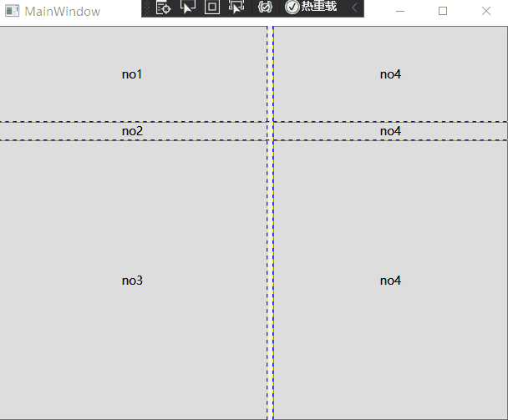Collapse the debug toolbar with the chevron
The height and width of the screenshot is (420, 508).
[354, 8]
